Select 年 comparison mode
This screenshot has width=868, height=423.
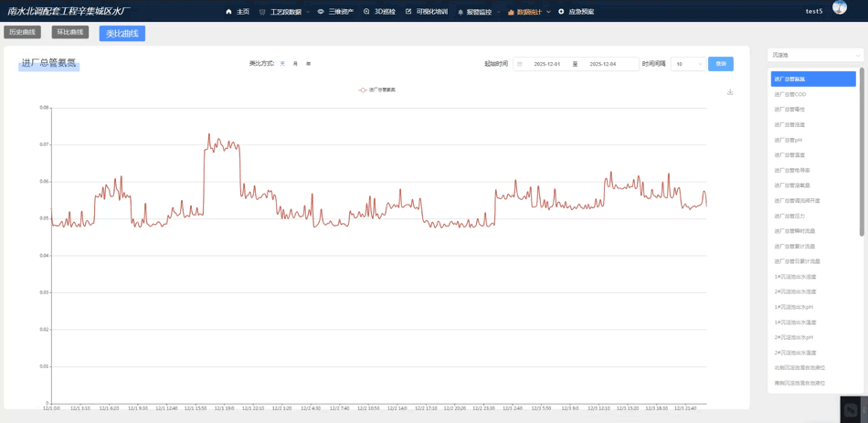[309, 64]
